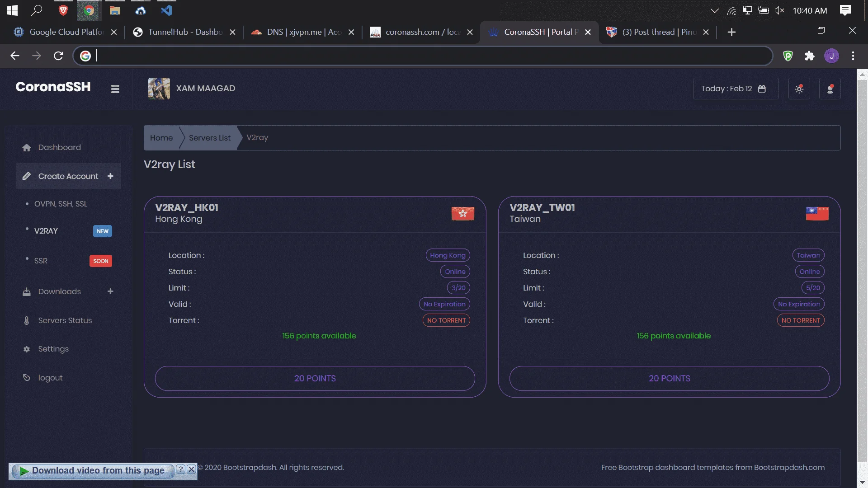This screenshot has width=868, height=488.
Task: Click the Today : Feb 12 date button
Action: point(736,89)
